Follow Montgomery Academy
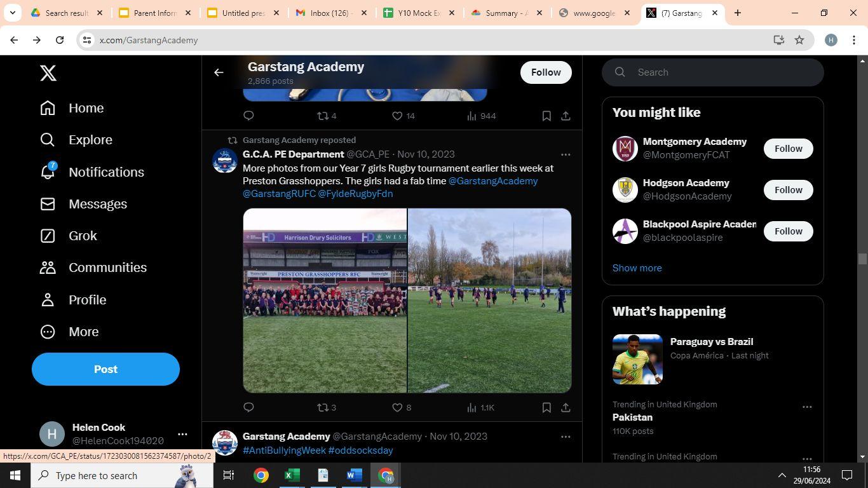This screenshot has height=488, width=868. tap(788, 149)
